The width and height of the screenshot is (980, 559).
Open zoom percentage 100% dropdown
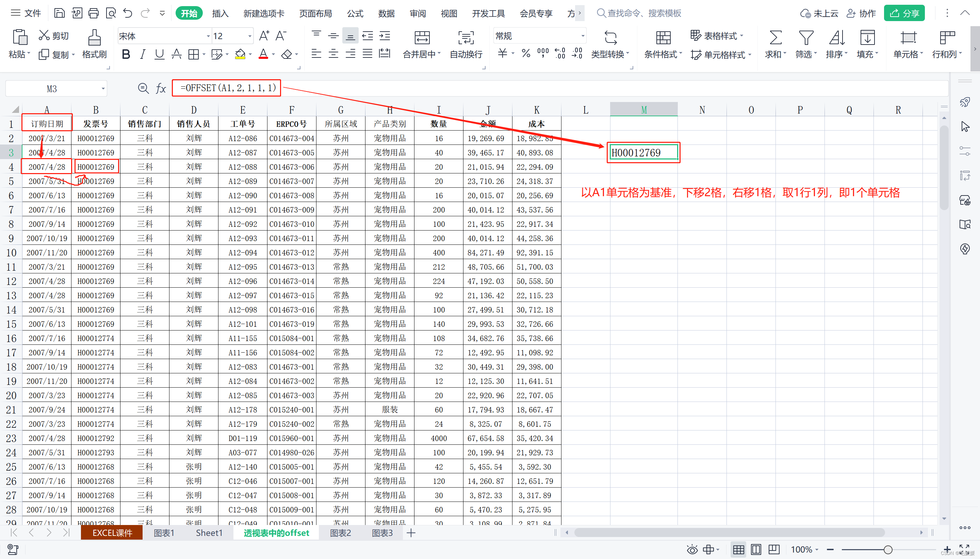[x=804, y=549]
